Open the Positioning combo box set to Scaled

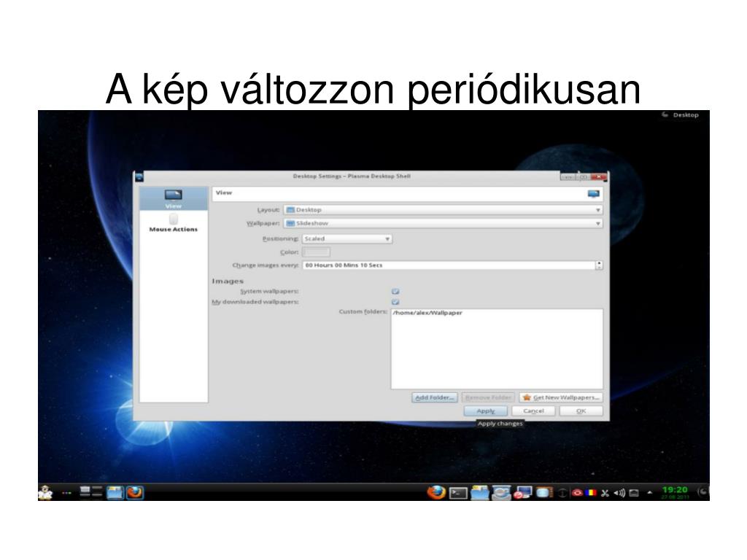point(347,239)
